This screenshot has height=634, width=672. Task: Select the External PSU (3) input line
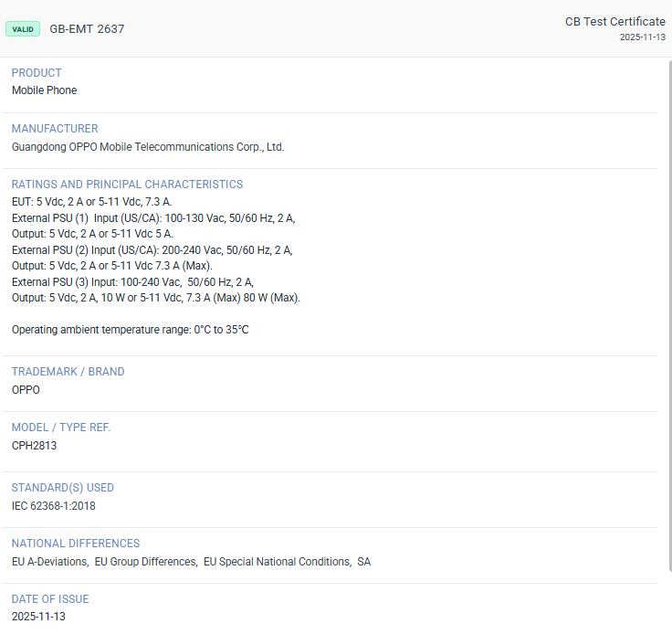pos(132,282)
